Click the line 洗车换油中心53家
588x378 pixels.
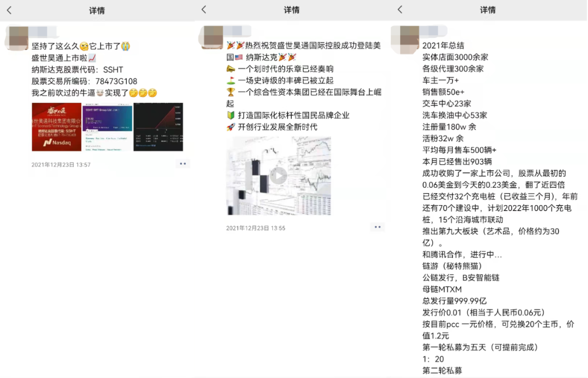pyautogui.click(x=455, y=115)
